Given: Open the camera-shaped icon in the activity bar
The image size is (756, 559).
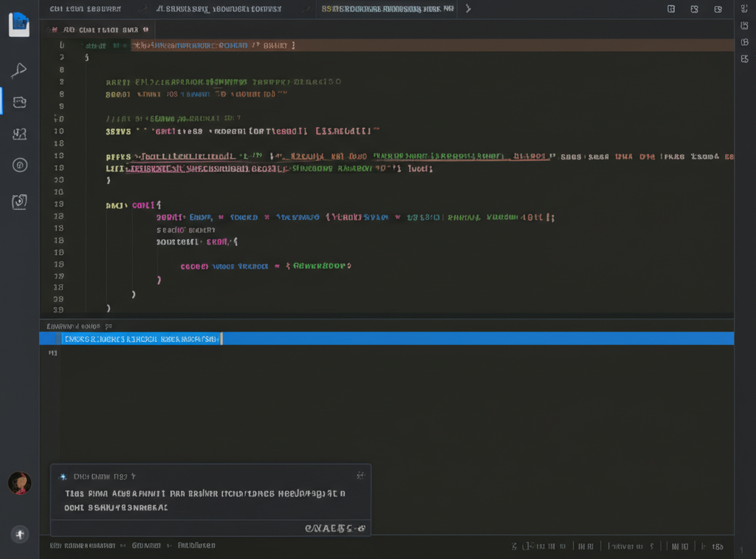Looking at the screenshot, I should (20, 201).
